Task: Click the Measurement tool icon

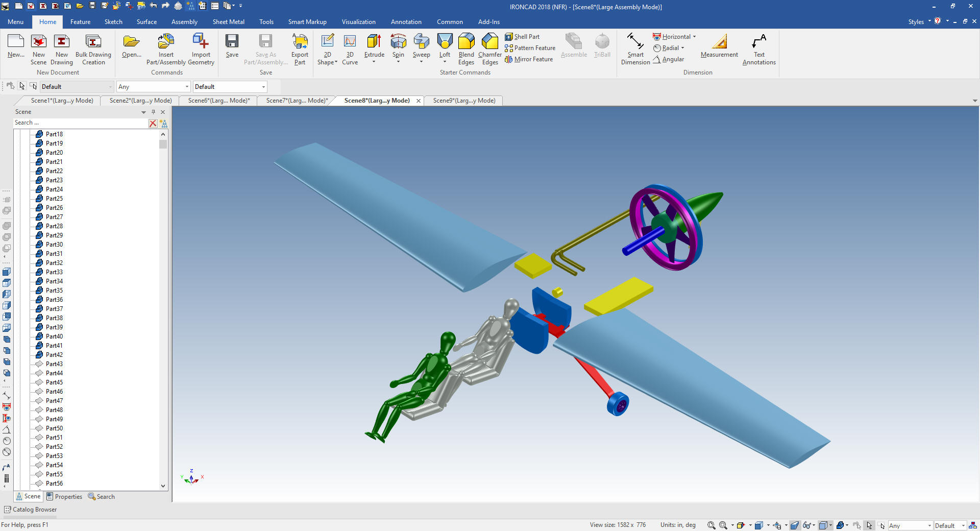Action: tap(719, 42)
